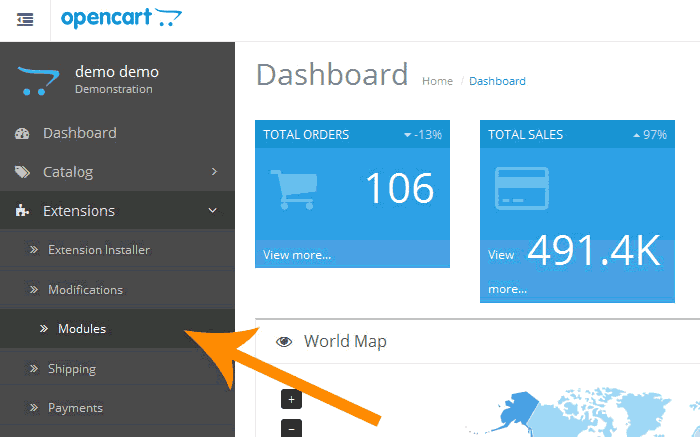This screenshot has height=437, width=700.
Task: Zoom out the world map with minus button
Action: click(x=292, y=429)
